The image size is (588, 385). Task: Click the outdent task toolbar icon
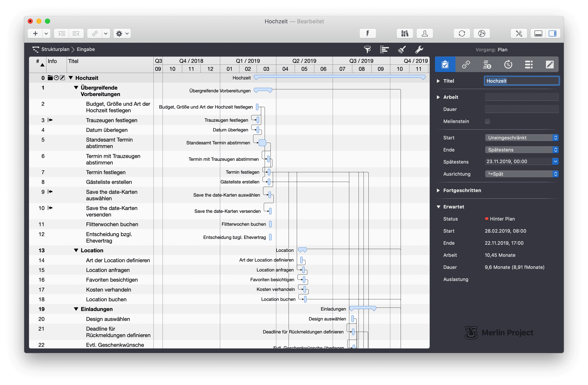pos(76,34)
